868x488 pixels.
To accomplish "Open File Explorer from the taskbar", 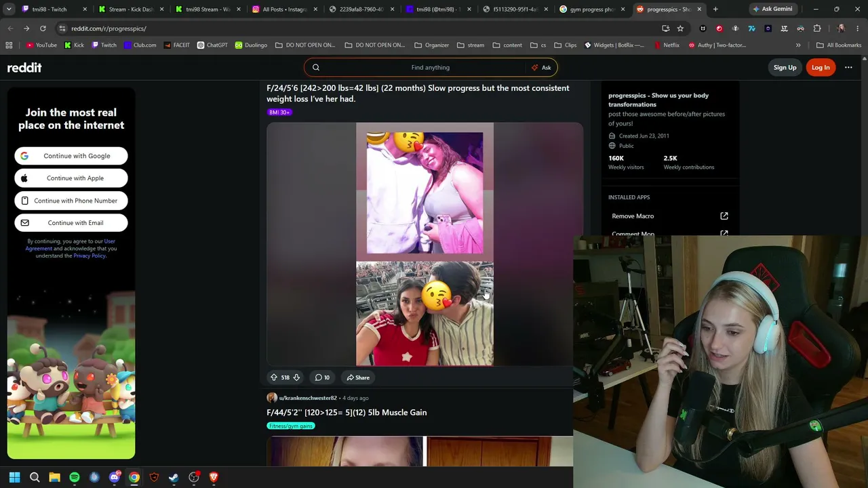I will point(54,477).
